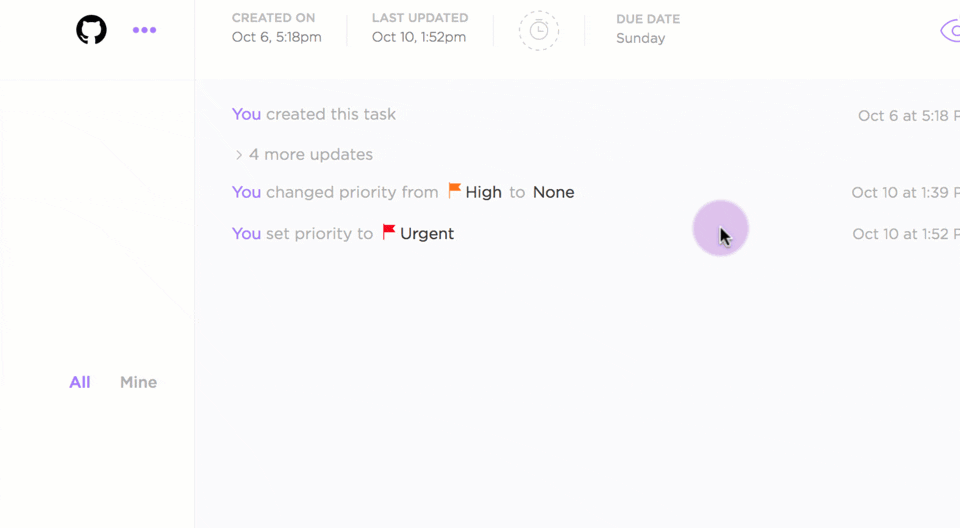Open the three-dot more options menu
Screen dimensions: 960x528
click(144, 30)
